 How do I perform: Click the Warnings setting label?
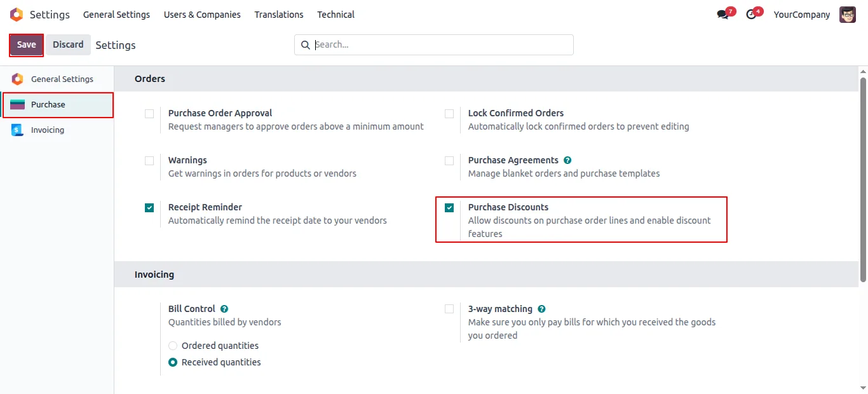[187, 160]
